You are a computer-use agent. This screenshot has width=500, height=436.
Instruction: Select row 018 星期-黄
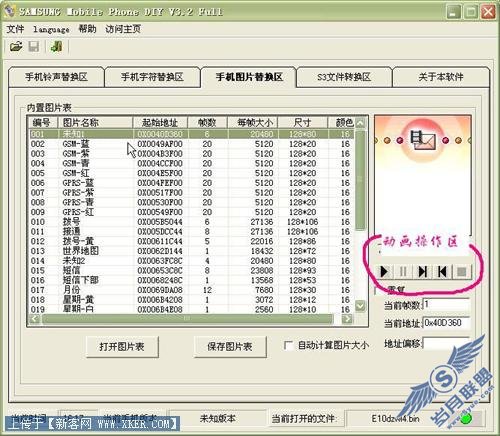pyautogui.click(x=191, y=300)
